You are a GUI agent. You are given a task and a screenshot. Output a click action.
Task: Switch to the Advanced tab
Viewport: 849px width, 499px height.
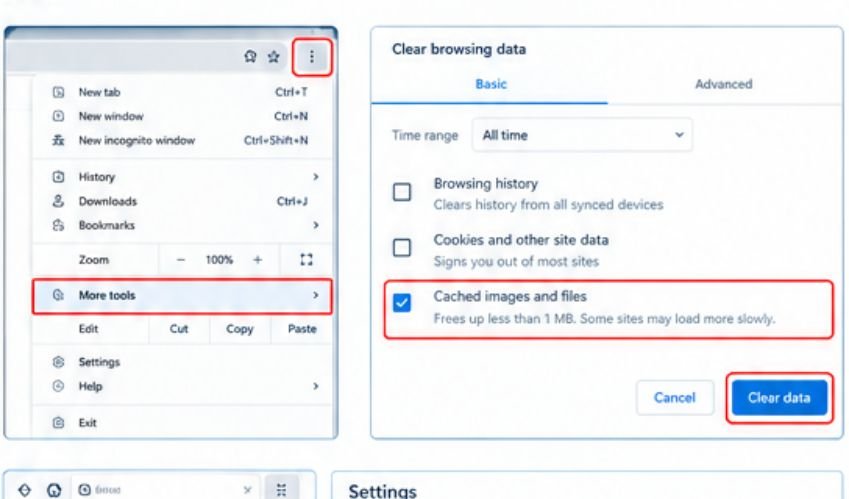point(723,84)
